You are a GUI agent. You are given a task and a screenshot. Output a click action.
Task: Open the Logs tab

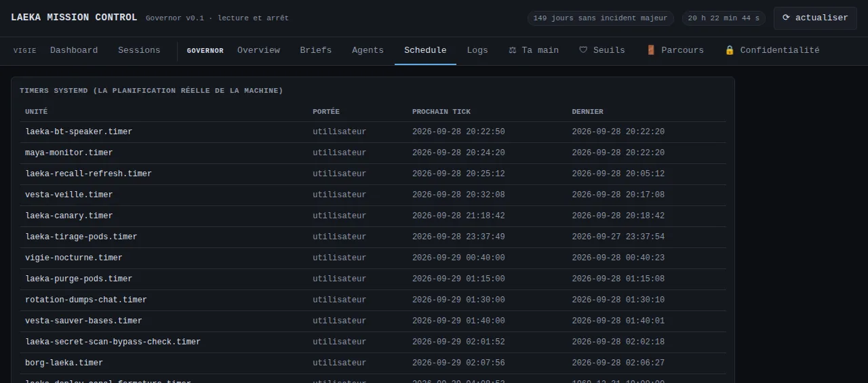point(477,50)
